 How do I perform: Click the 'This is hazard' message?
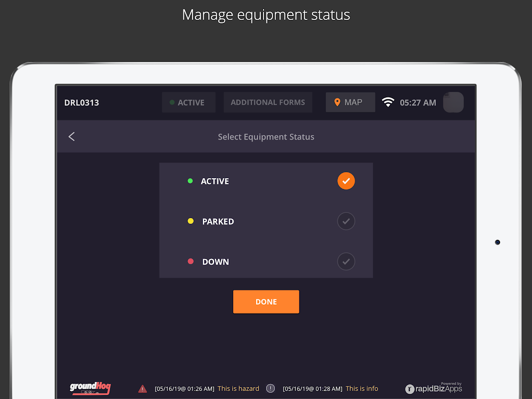(x=238, y=389)
